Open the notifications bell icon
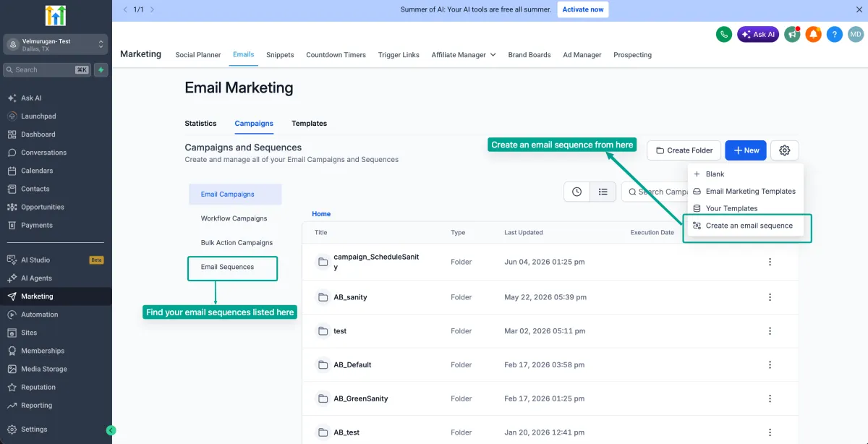The width and height of the screenshot is (868, 444). click(814, 34)
